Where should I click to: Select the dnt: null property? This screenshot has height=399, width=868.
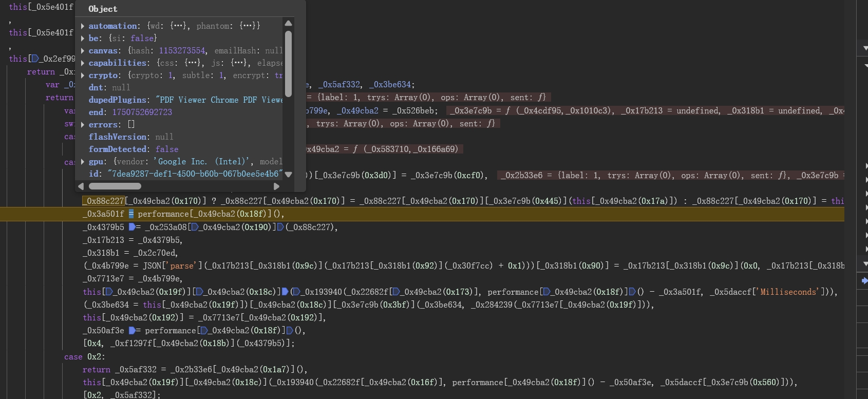tap(109, 87)
